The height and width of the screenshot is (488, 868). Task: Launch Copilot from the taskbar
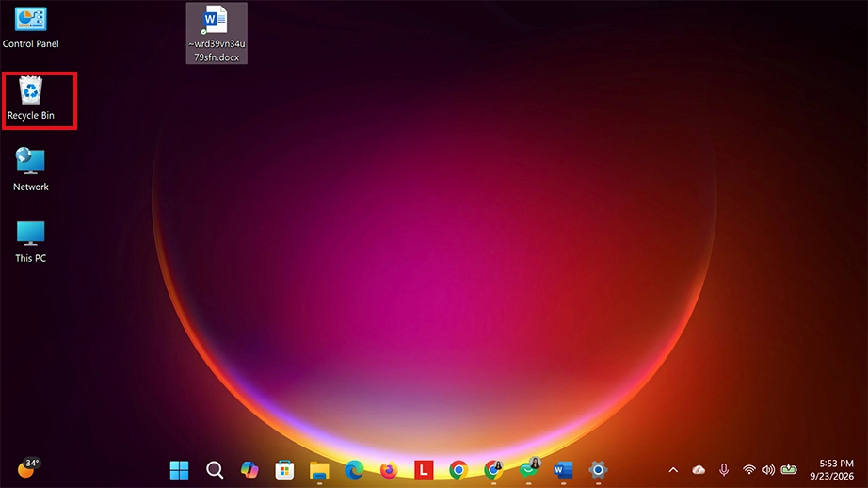pos(249,470)
